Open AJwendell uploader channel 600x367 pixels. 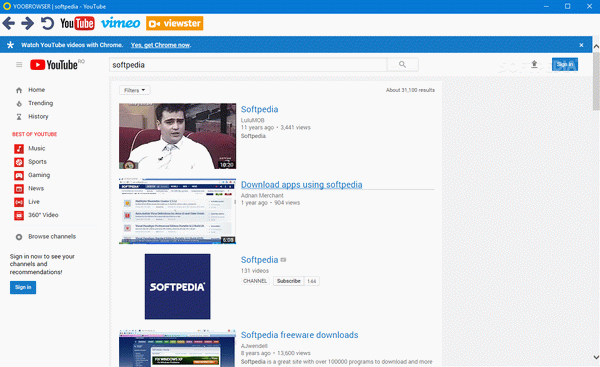254,346
